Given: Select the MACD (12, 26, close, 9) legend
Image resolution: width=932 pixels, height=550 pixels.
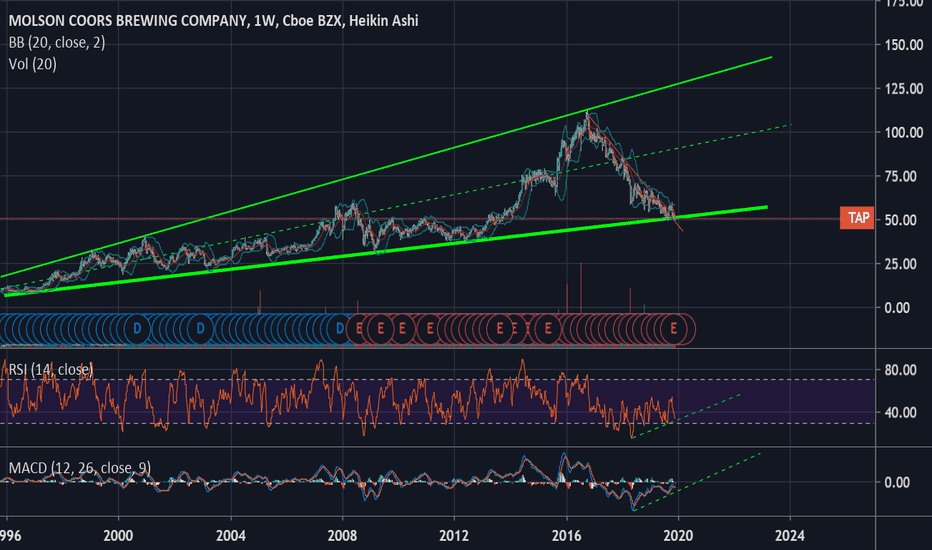Looking at the screenshot, I should point(80,468).
